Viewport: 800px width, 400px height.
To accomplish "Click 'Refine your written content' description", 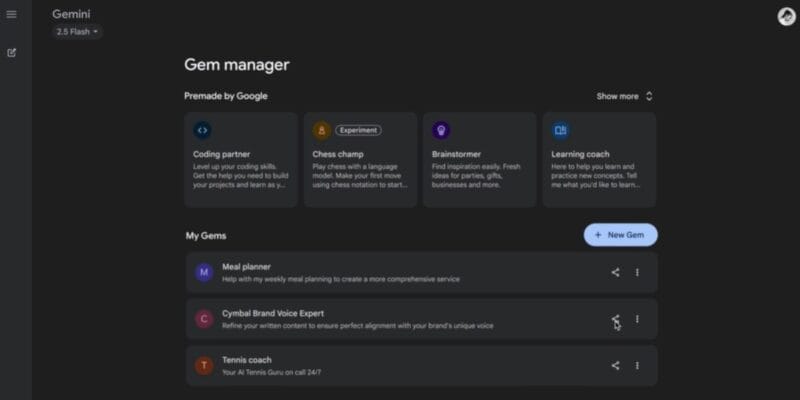I will [358, 326].
